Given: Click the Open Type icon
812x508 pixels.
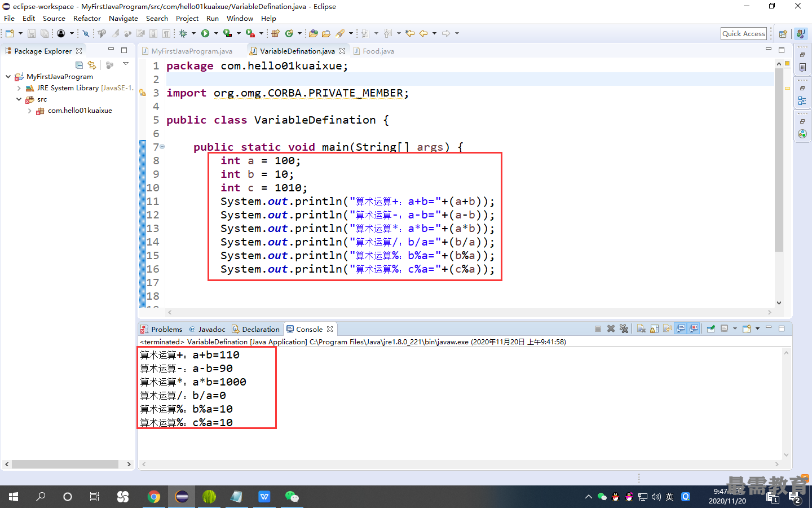Looking at the screenshot, I should point(313,33).
